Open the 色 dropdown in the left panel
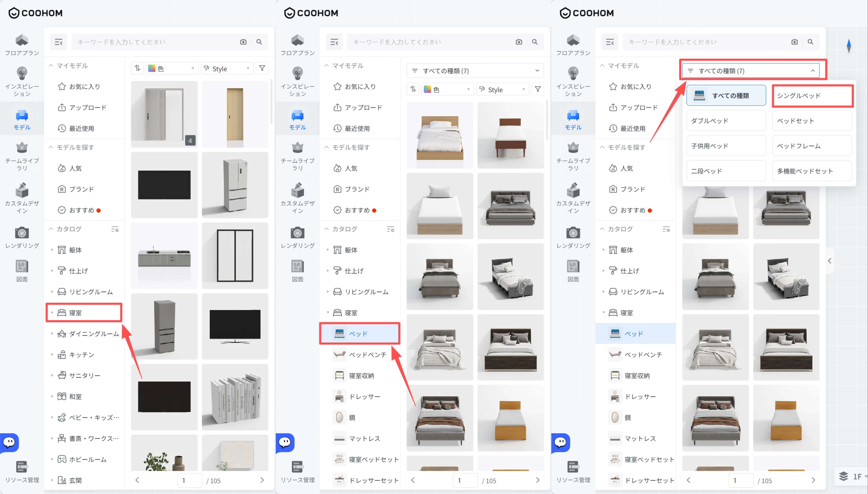The image size is (868, 494). point(172,68)
